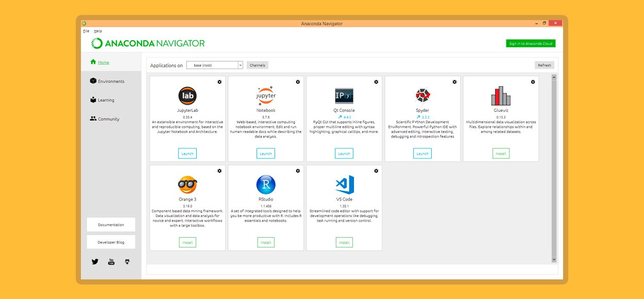
Task: Open the Help menu
Action: (x=98, y=31)
